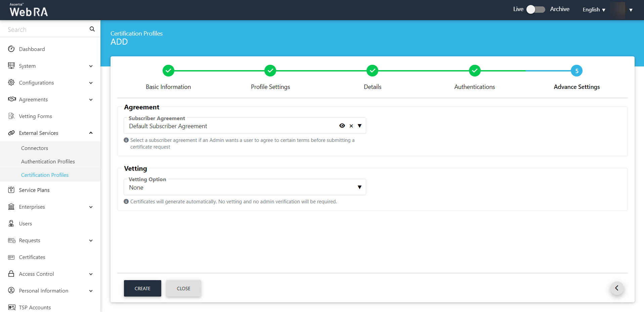Toggle the Live/Archive switch
Screen dimensions: 644x312
tap(535, 9)
